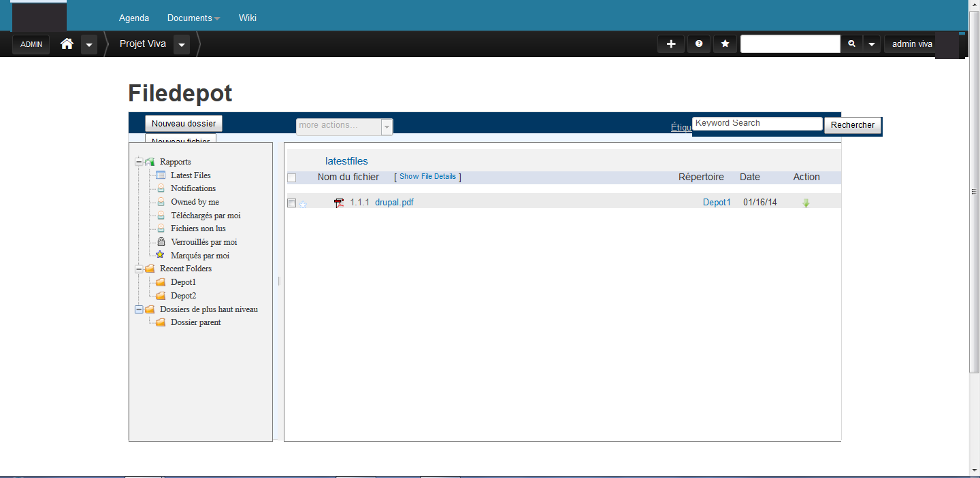
Task: Tick the select-all checkbox in file list header
Action: tap(292, 177)
